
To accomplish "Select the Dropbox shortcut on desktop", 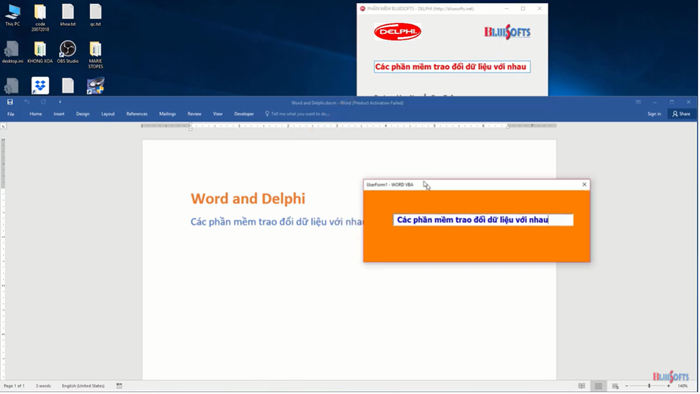I will pyautogui.click(x=40, y=85).
